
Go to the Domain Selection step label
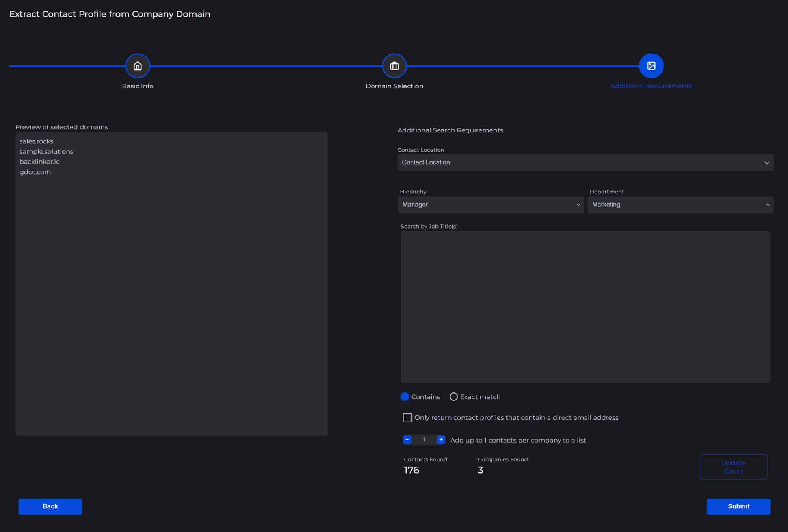click(394, 86)
